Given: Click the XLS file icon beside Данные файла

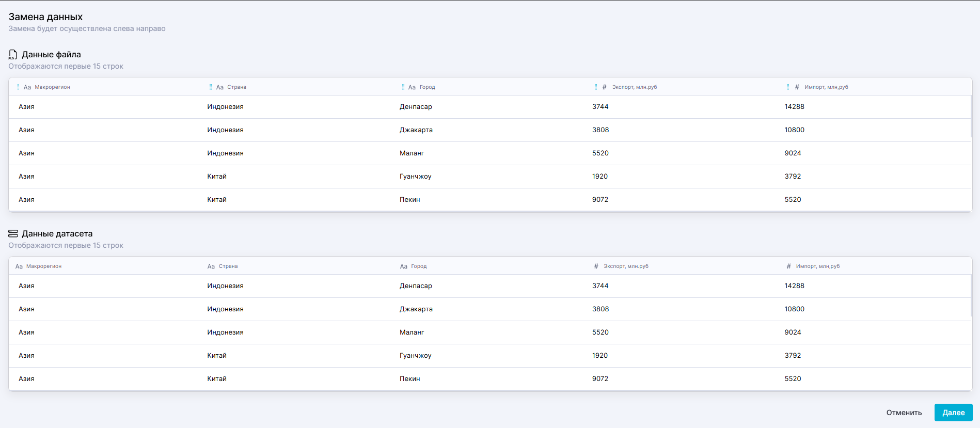Looking at the screenshot, I should point(13,55).
